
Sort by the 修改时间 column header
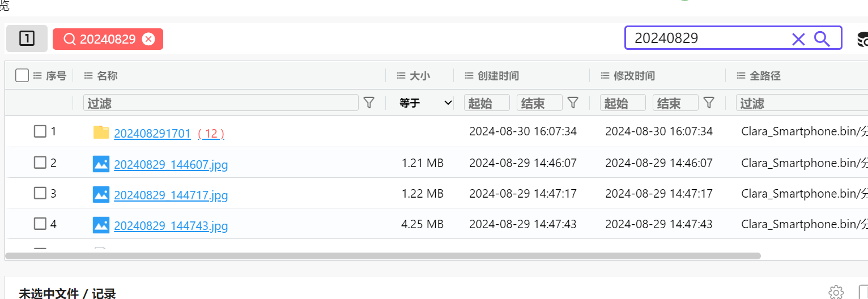[634, 75]
